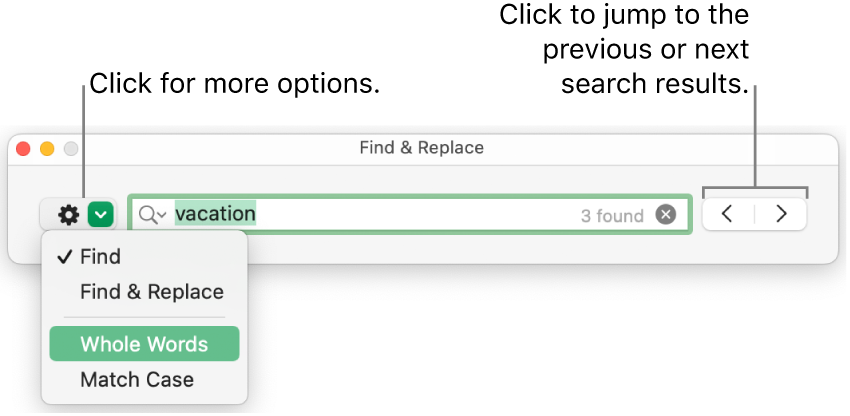
Task: Click the gray zoom window button
Action: point(70,149)
